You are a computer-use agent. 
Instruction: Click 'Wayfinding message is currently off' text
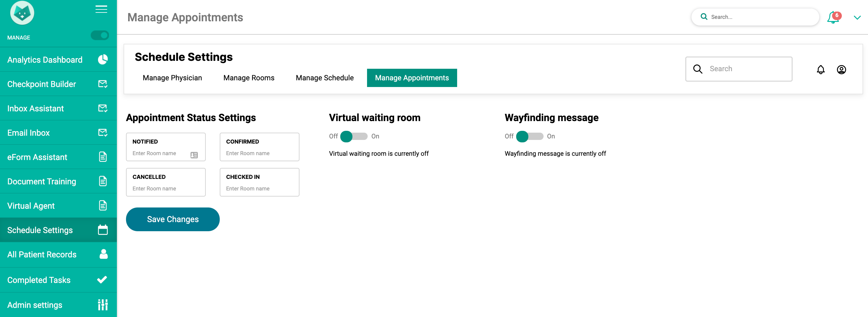click(x=555, y=154)
